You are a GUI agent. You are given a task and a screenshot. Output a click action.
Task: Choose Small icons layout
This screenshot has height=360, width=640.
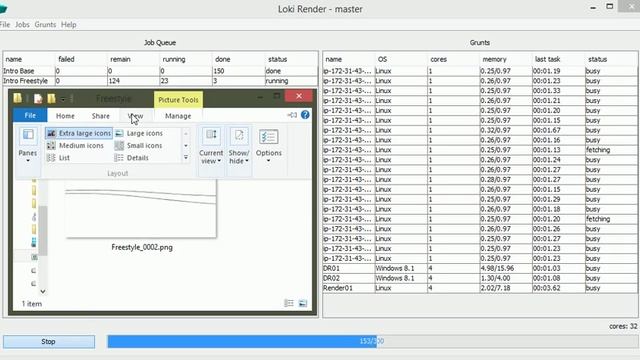139,145
